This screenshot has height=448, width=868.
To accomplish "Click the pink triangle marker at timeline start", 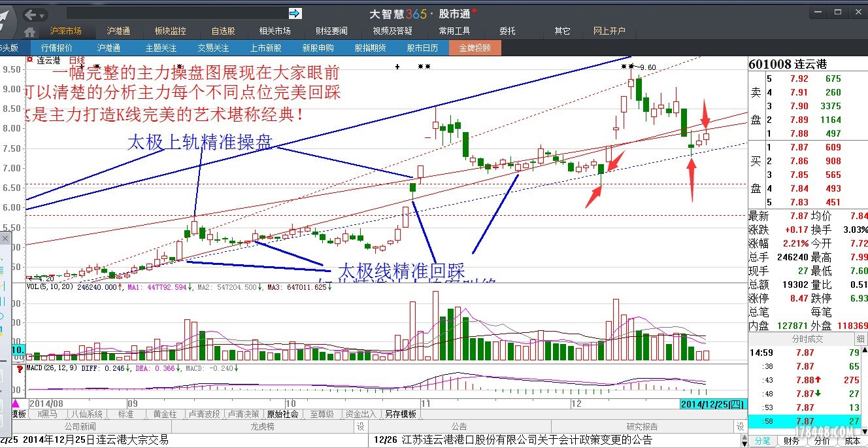I will pos(16,404).
